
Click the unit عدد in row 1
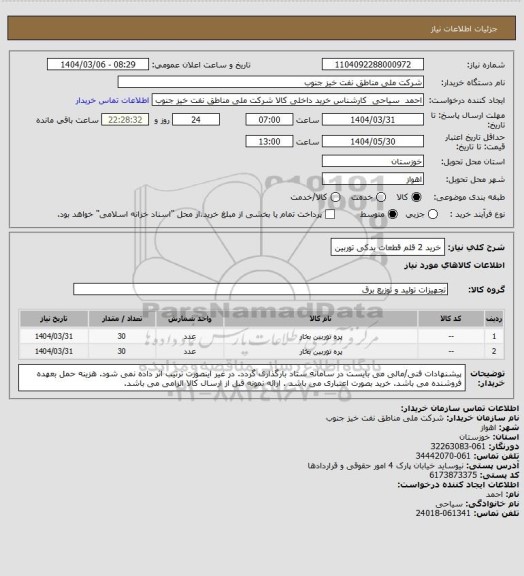click(190, 336)
